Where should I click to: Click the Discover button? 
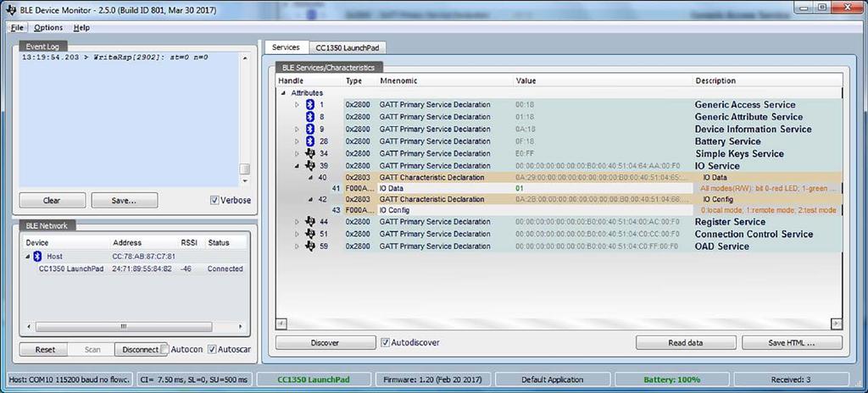[x=325, y=343]
